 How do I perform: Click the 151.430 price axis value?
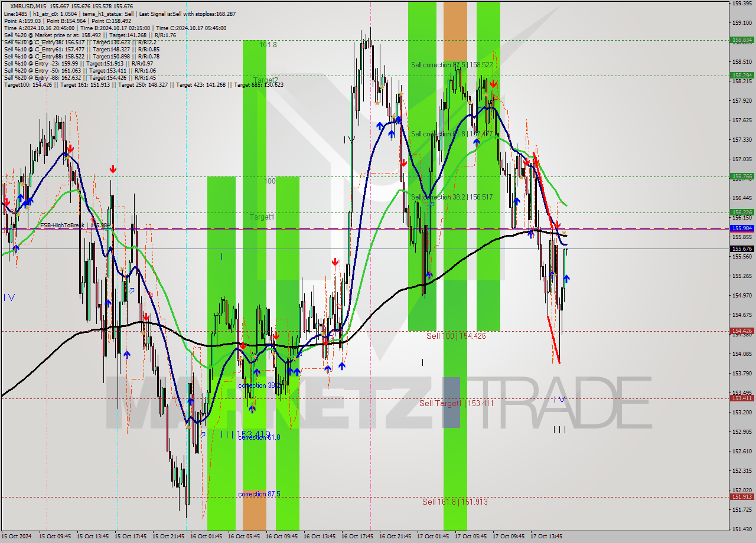pyautogui.click(x=742, y=529)
